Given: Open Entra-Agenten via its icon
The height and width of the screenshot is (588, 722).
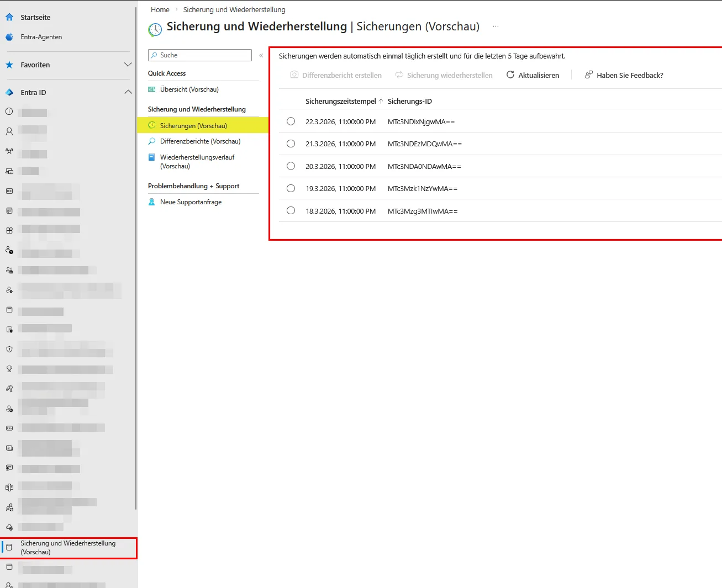Looking at the screenshot, I should click(9, 37).
